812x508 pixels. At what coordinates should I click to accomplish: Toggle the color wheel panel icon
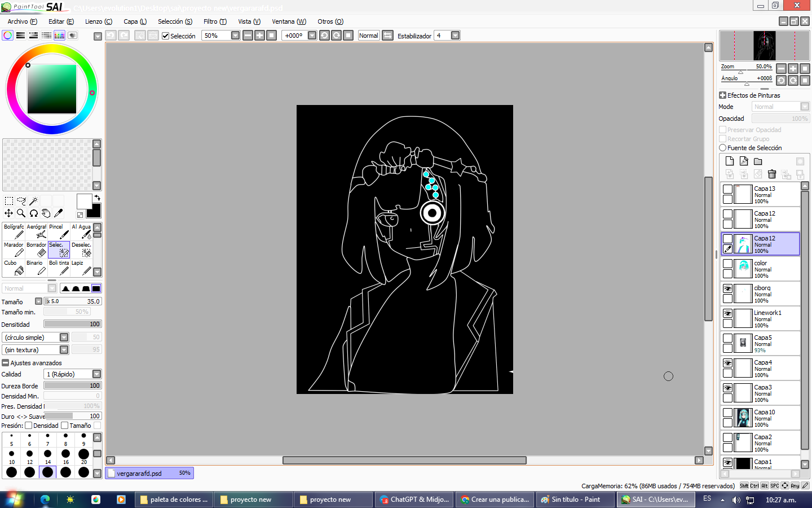point(8,35)
